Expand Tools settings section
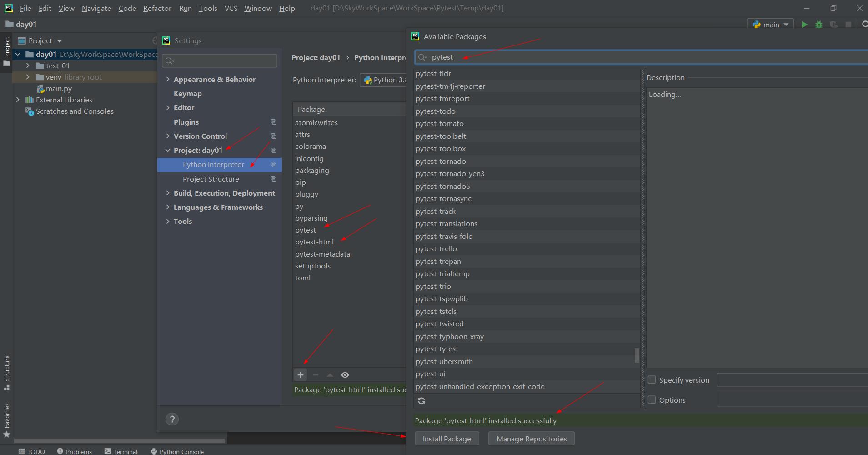Screen dimensions: 868x455 [x=168, y=221]
